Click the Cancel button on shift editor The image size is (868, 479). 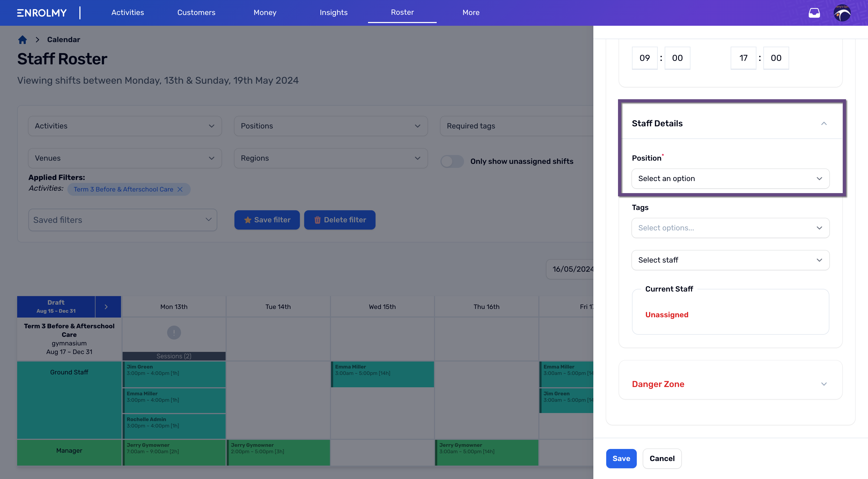pyautogui.click(x=662, y=458)
